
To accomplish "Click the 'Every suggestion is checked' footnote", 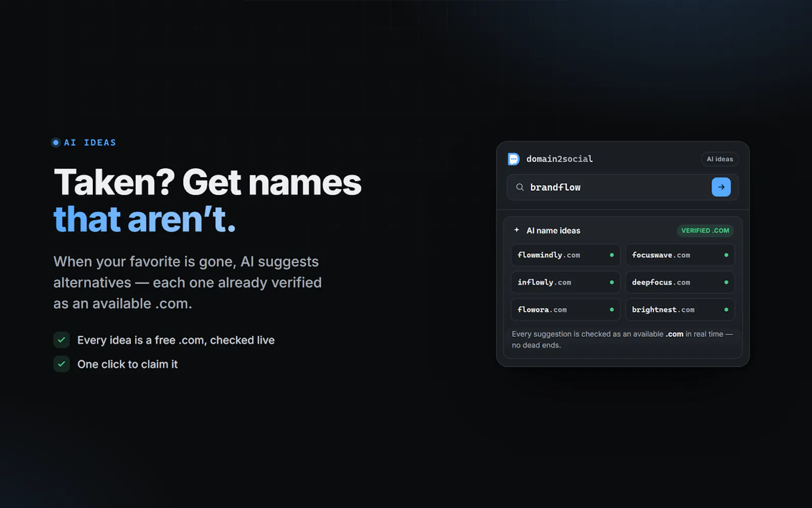I will pyautogui.click(x=622, y=339).
